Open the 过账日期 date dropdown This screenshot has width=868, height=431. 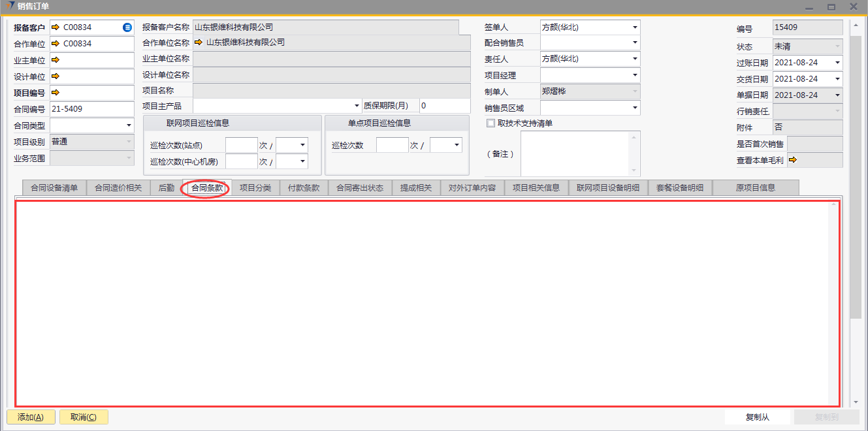click(x=837, y=63)
